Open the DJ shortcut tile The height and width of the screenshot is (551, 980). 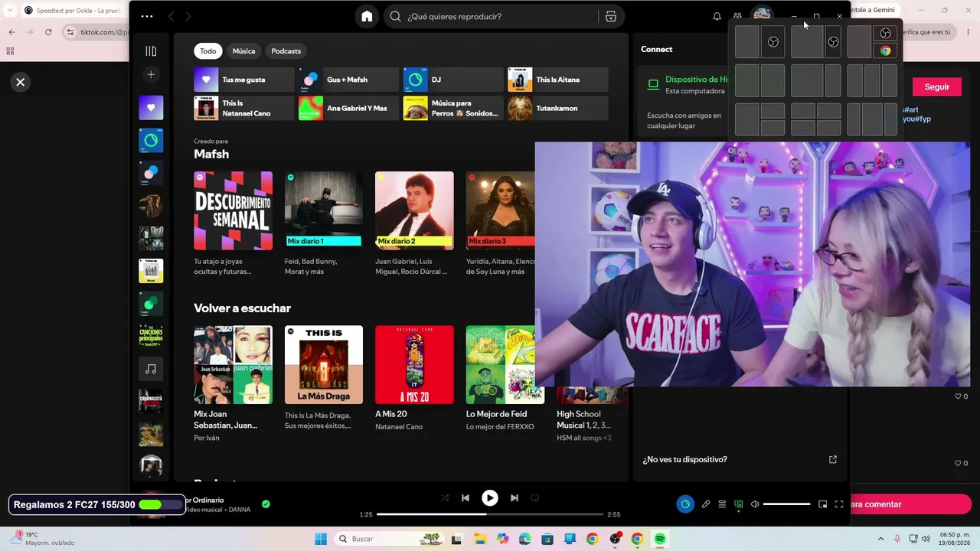(x=453, y=80)
